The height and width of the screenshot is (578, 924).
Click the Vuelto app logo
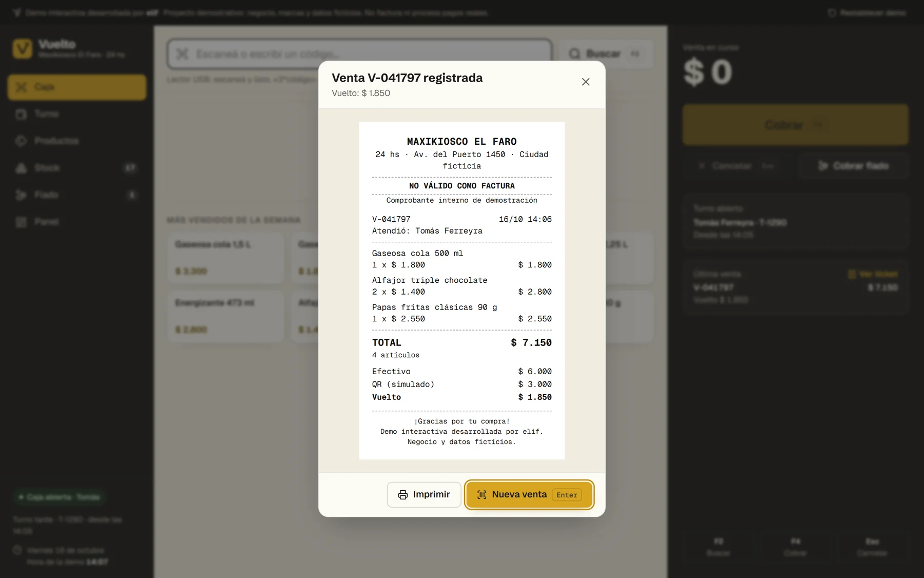pyautogui.click(x=22, y=49)
